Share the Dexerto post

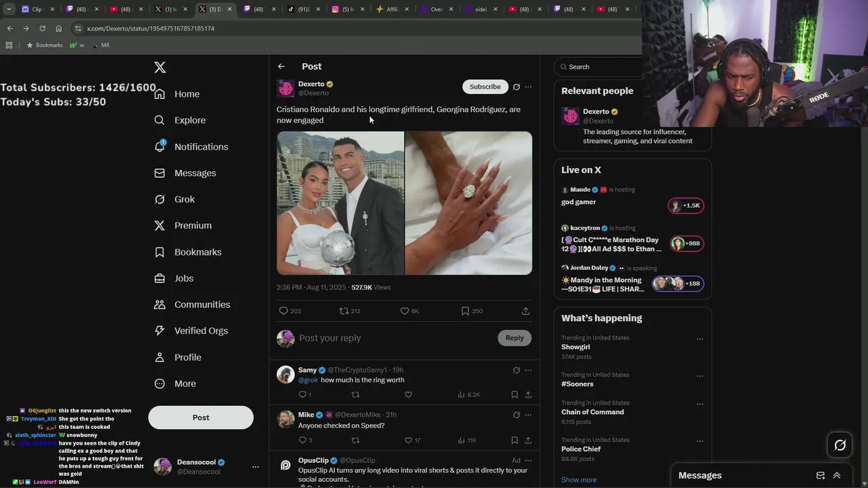[x=526, y=311]
